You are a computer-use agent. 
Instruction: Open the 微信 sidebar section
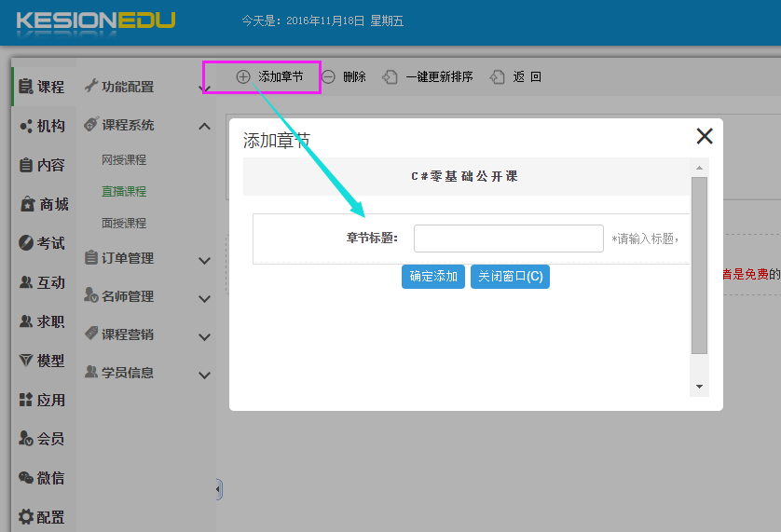tap(43, 478)
